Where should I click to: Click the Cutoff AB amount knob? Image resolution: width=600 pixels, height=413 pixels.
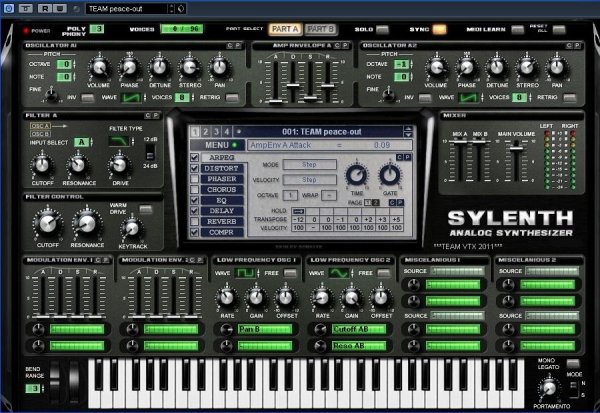coord(321,330)
